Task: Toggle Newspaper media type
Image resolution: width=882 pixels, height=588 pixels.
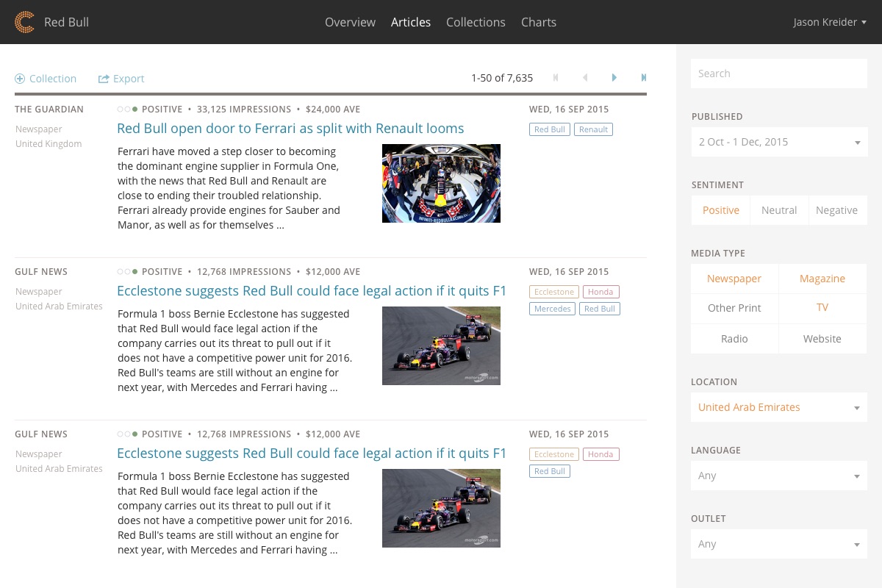Action: [734, 279]
